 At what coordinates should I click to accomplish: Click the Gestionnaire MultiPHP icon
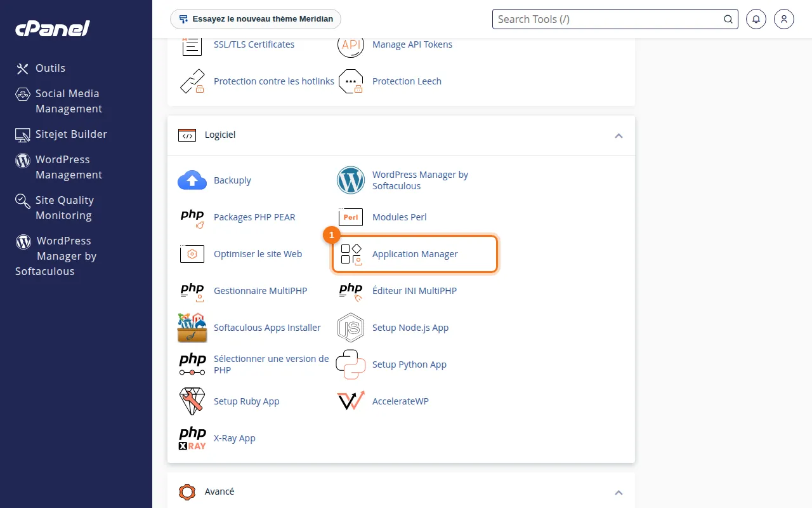192,291
